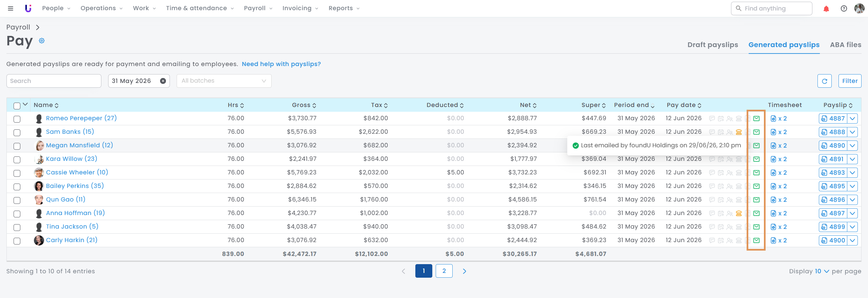
Task: Expand the All batches dropdown
Action: coord(224,81)
